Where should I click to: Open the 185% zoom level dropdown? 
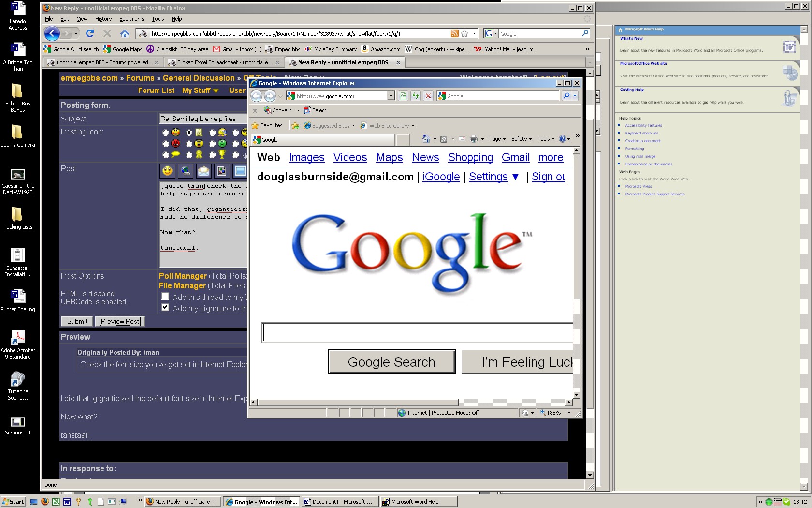569,413
